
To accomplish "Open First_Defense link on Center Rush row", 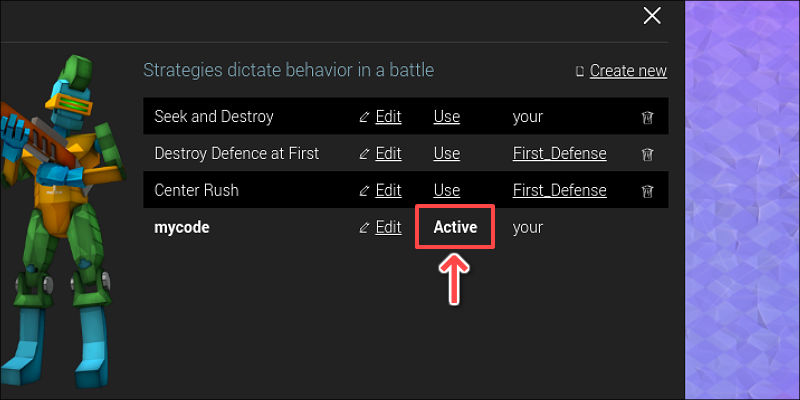I will pos(559,191).
